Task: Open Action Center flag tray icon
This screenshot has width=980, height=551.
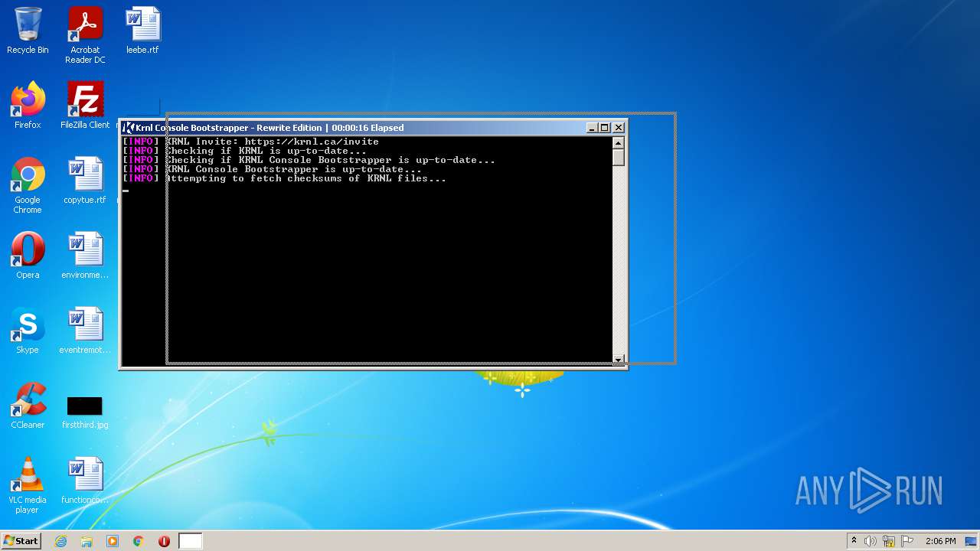Action: coord(907,541)
